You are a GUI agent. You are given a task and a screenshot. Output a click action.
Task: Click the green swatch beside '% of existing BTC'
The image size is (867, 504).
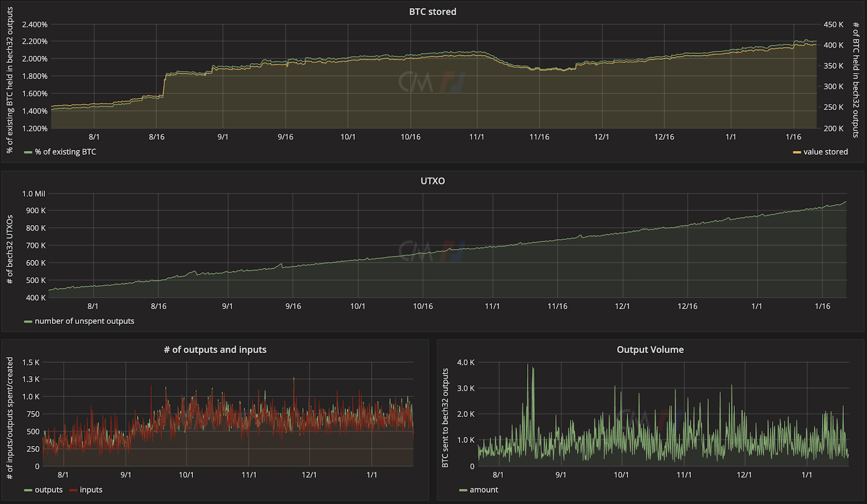tap(28, 153)
